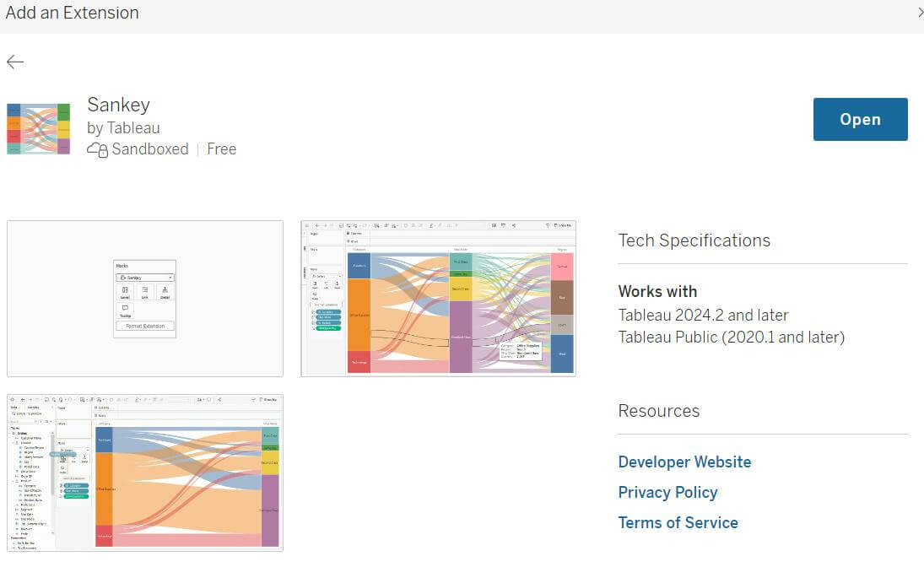Click the 'Free' price label
Image resolution: width=924 pixels, height=567 pixels.
pyautogui.click(x=222, y=149)
